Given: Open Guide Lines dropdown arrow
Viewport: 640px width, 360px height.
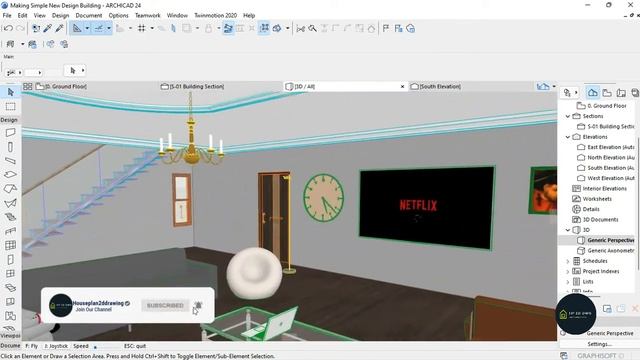Looking at the screenshot, I should 87,28.
